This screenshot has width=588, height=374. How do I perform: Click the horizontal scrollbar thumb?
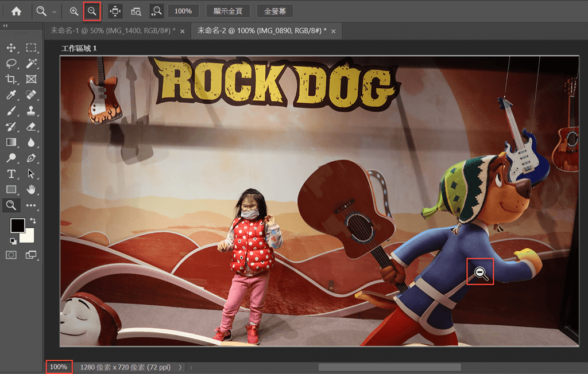[x=389, y=367]
